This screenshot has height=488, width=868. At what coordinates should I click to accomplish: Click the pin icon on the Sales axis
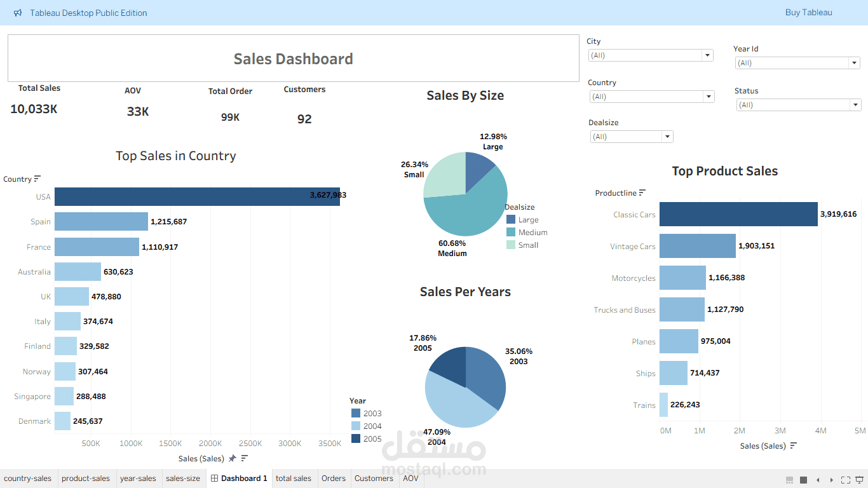[x=233, y=458]
